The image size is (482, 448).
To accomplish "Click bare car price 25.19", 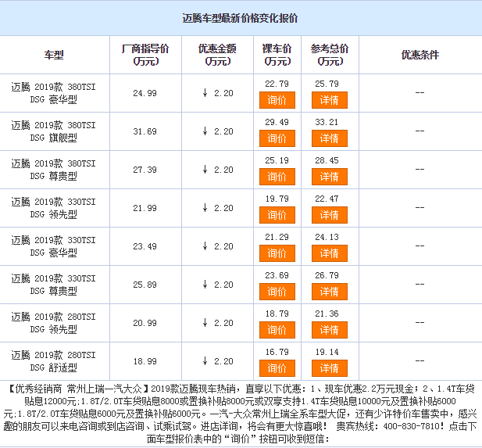I will (x=277, y=160).
